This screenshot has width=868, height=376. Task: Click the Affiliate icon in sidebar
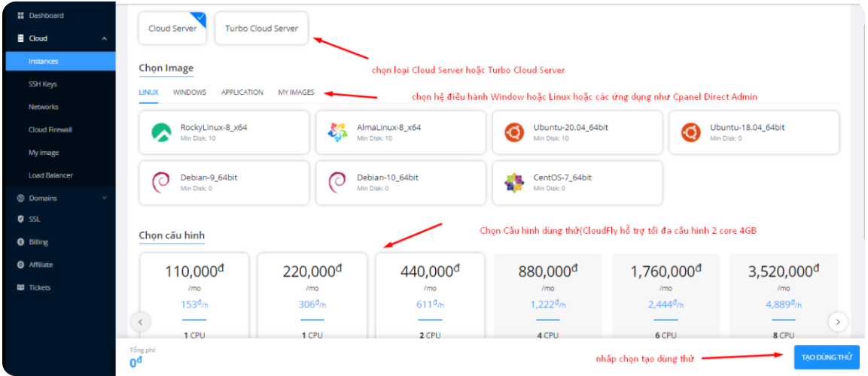point(21,265)
